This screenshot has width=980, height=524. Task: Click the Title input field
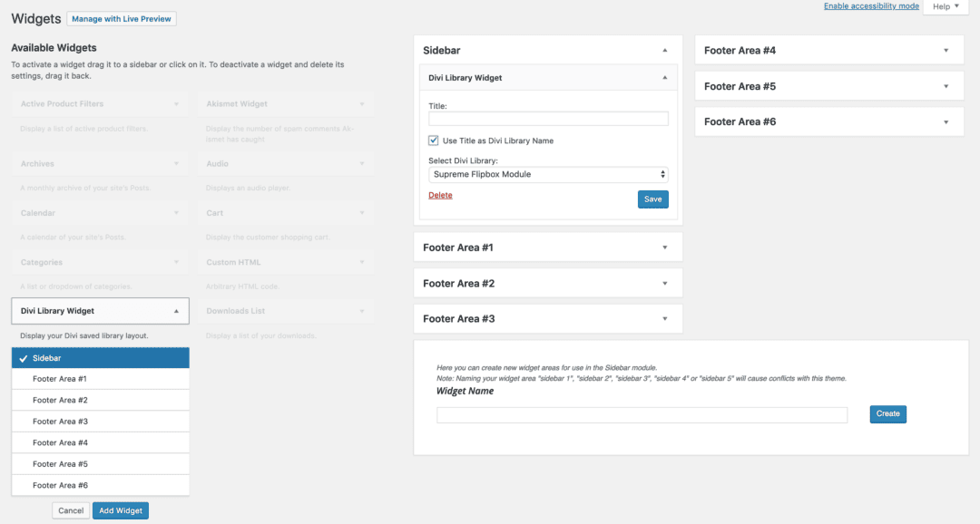[x=548, y=119]
